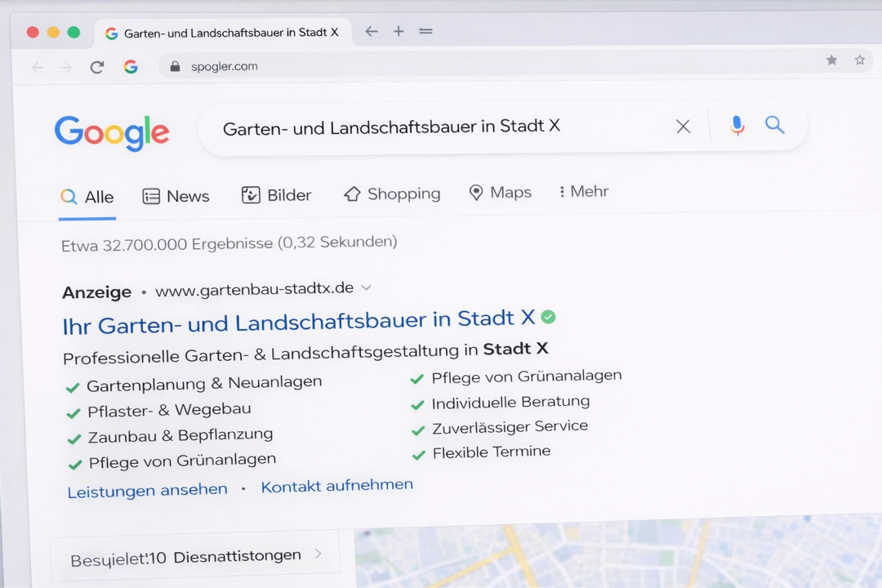Expand dropdown arrow next to www.gartenbau-stadtx.de
This screenshot has width=882, height=588.
(366, 287)
